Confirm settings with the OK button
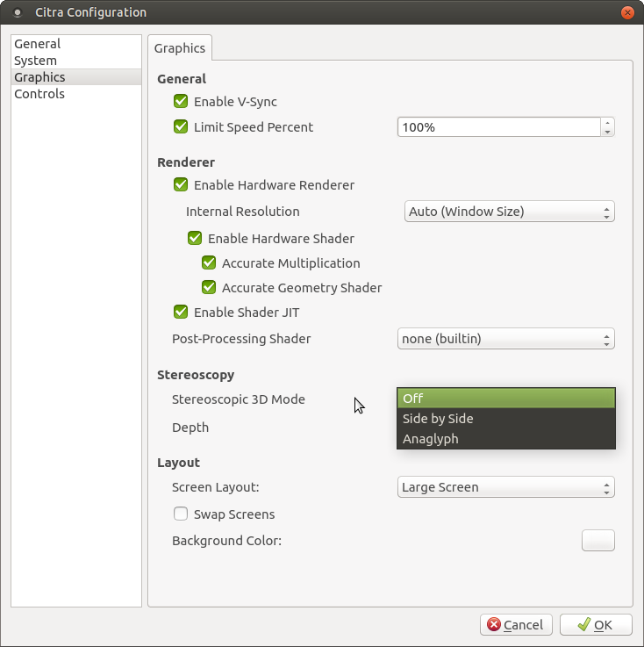Image resolution: width=644 pixels, height=647 pixels. tap(596, 625)
